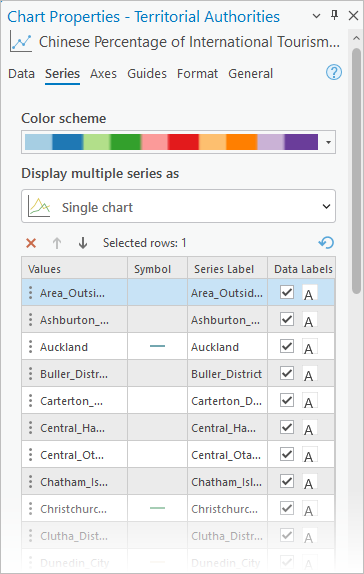Click scrollbar up arrow at pane top
364x574 pixels.
click(356, 38)
